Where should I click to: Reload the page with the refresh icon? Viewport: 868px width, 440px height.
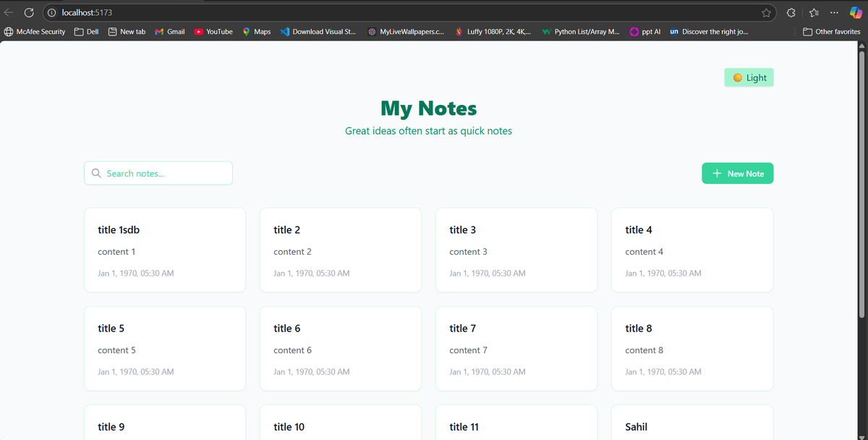[x=29, y=12]
